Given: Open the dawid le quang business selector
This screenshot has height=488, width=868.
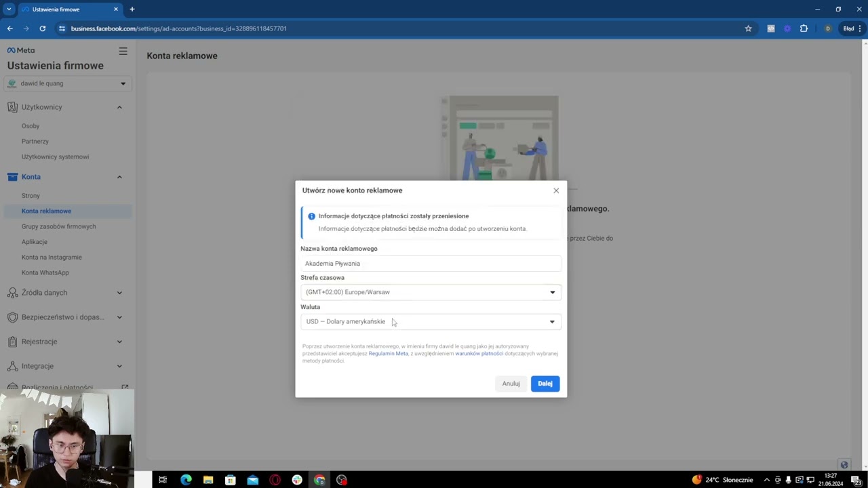Looking at the screenshot, I should click(66, 83).
